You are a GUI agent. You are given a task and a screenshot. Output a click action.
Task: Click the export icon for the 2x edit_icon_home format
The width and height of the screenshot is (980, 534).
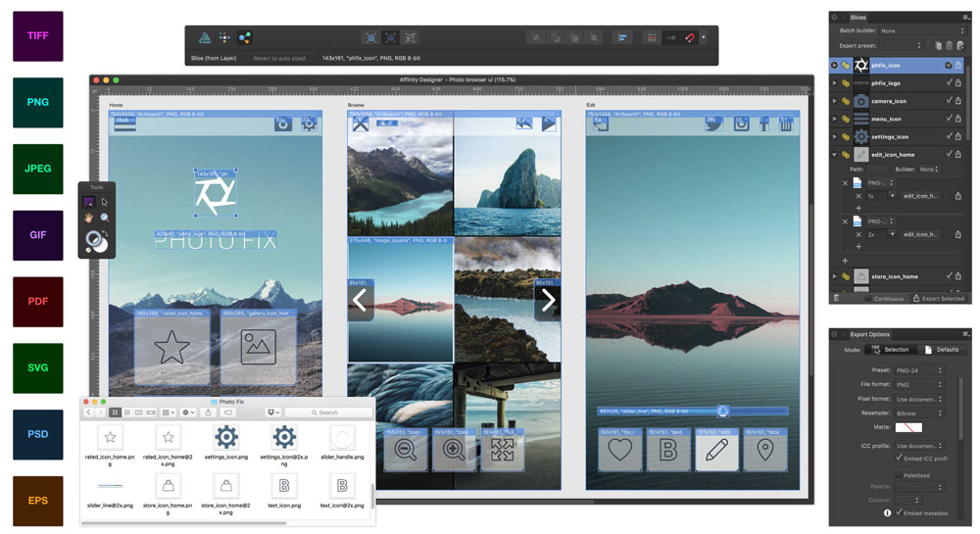(x=958, y=234)
